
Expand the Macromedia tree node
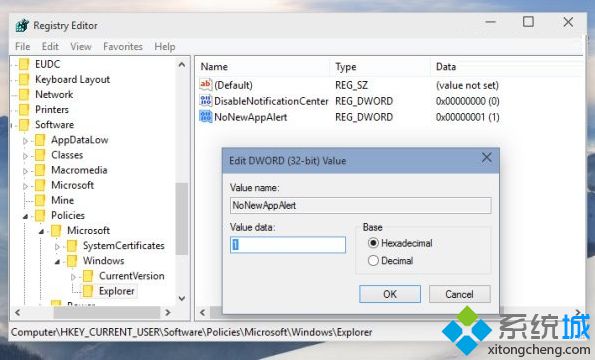(x=25, y=171)
